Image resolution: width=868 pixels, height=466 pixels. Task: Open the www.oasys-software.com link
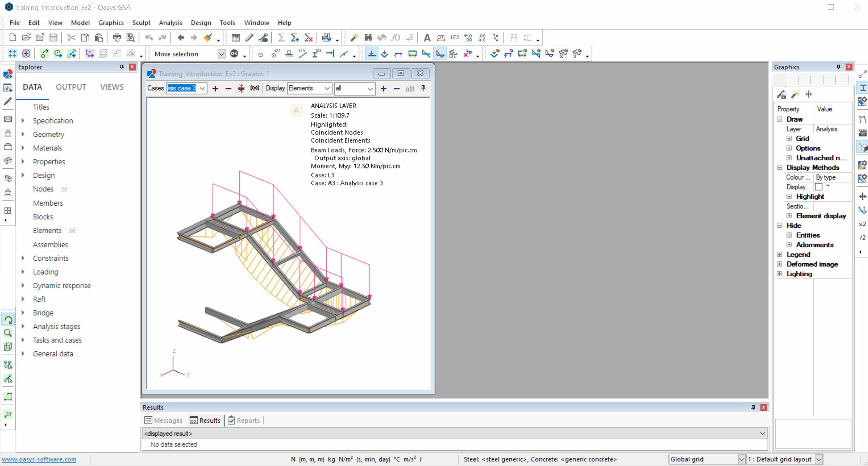[38, 459]
